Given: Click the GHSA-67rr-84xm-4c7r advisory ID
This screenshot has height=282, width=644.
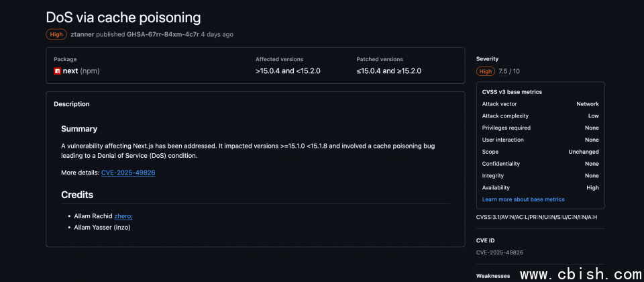Looking at the screenshot, I should click(162, 34).
